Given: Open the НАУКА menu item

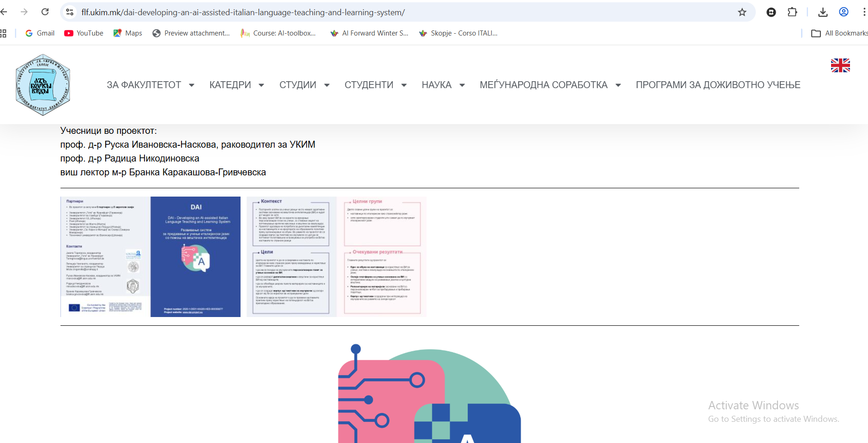Looking at the screenshot, I should pyautogui.click(x=436, y=85).
